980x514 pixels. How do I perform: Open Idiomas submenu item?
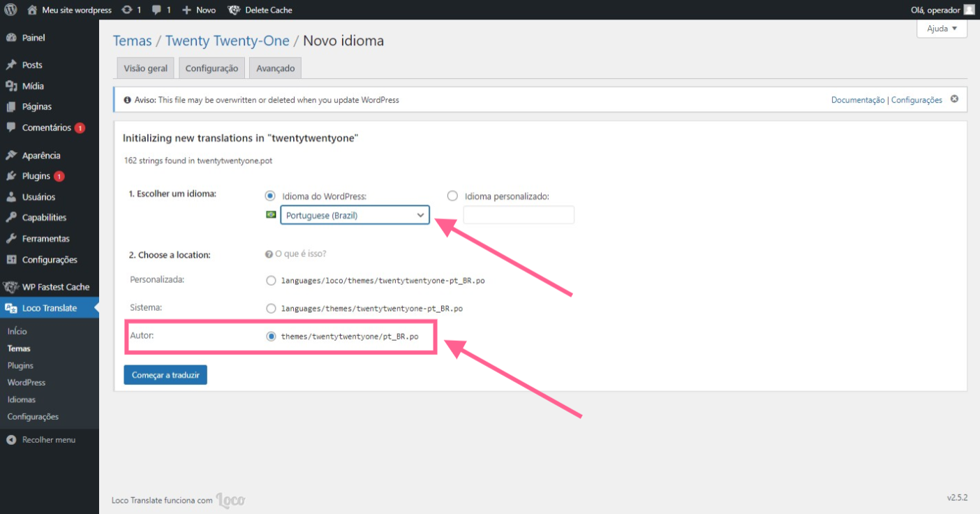click(22, 399)
